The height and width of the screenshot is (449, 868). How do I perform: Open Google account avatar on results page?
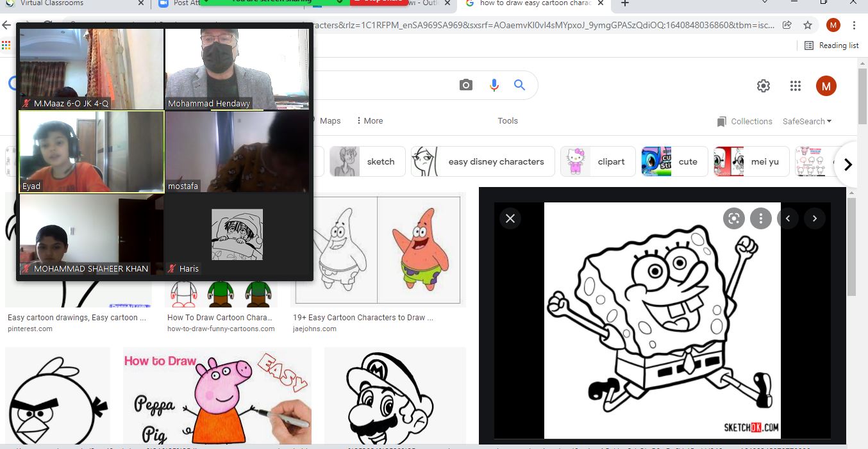(x=826, y=86)
